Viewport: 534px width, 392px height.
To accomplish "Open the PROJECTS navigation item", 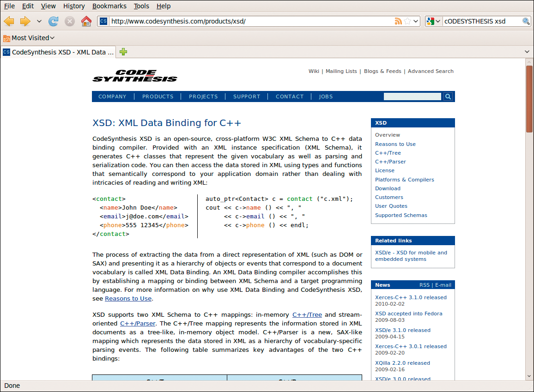I will pos(203,96).
